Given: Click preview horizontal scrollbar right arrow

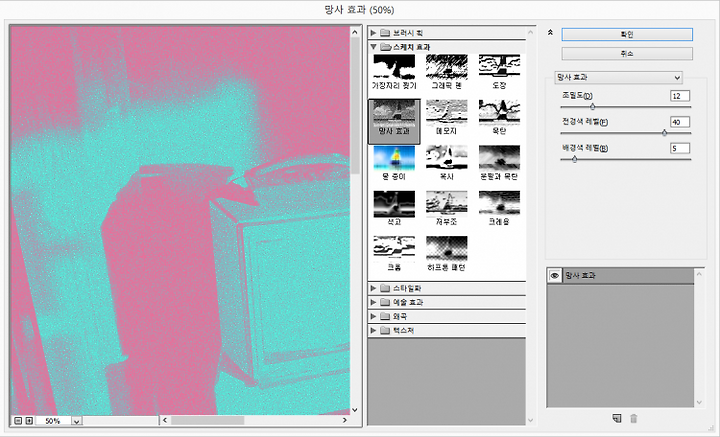Looking at the screenshot, I should click(345, 420).
